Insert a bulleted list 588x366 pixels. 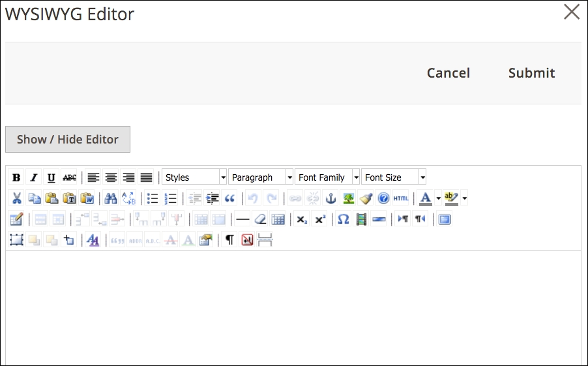pos(153,198)
